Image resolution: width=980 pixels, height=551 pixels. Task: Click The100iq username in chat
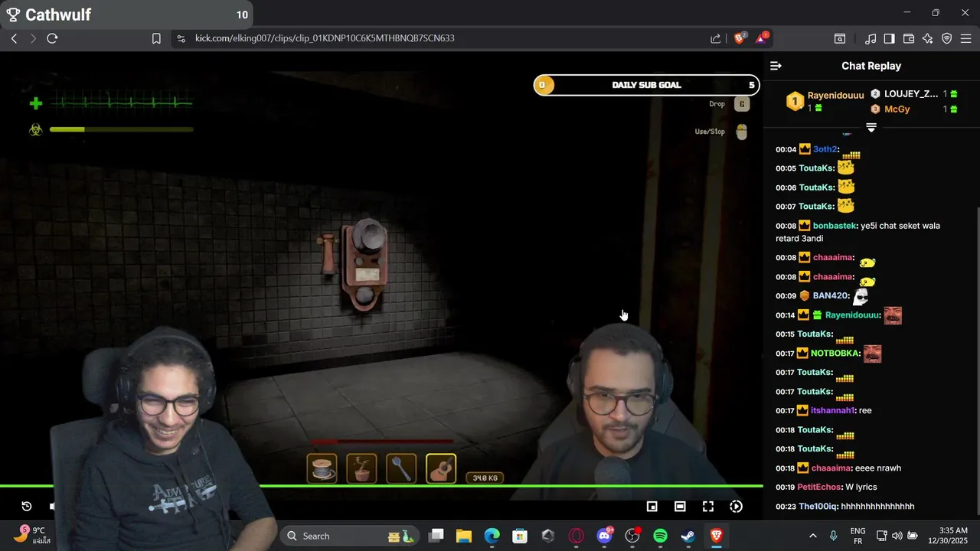pyautogui.click(x=818, y=506)
